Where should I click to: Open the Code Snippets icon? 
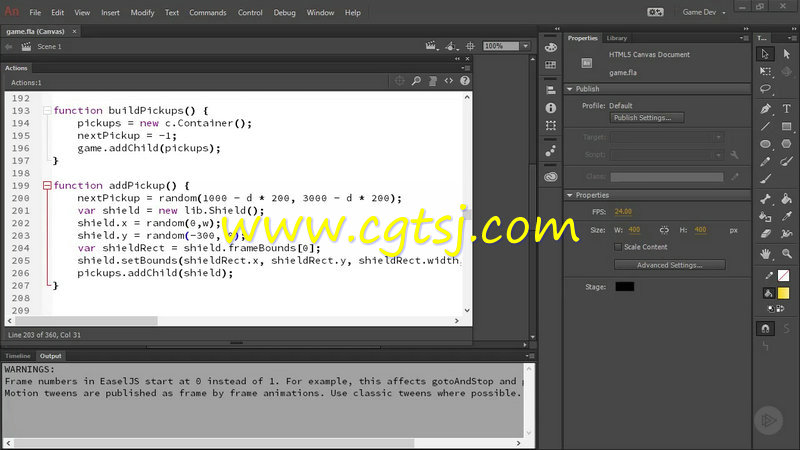(x=448, y=81)
